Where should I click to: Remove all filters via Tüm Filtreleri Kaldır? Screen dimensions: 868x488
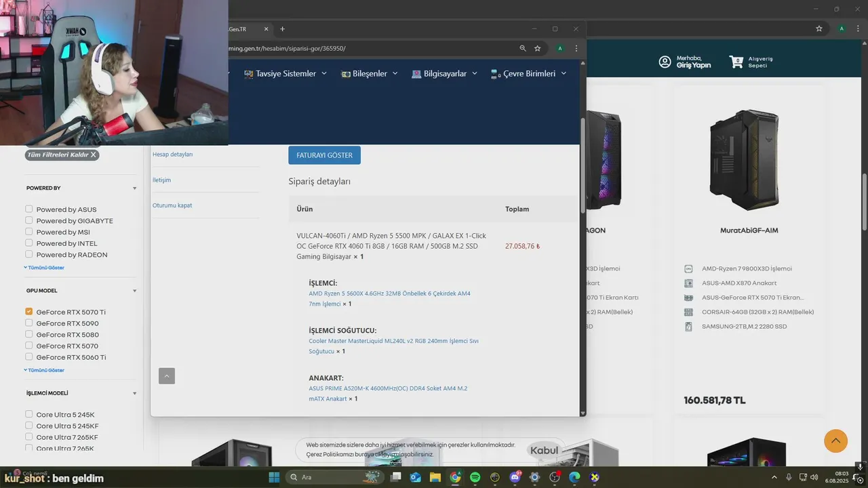tap(62, 155)
